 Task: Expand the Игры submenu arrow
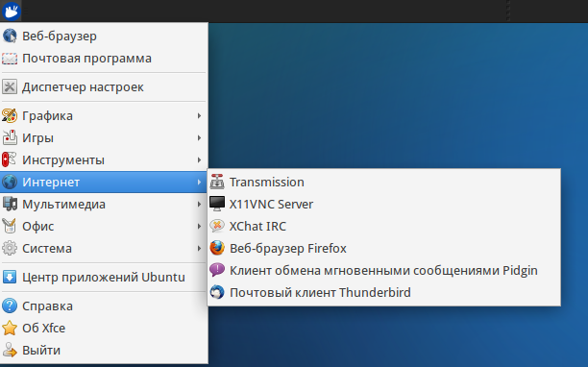[199, 138]
